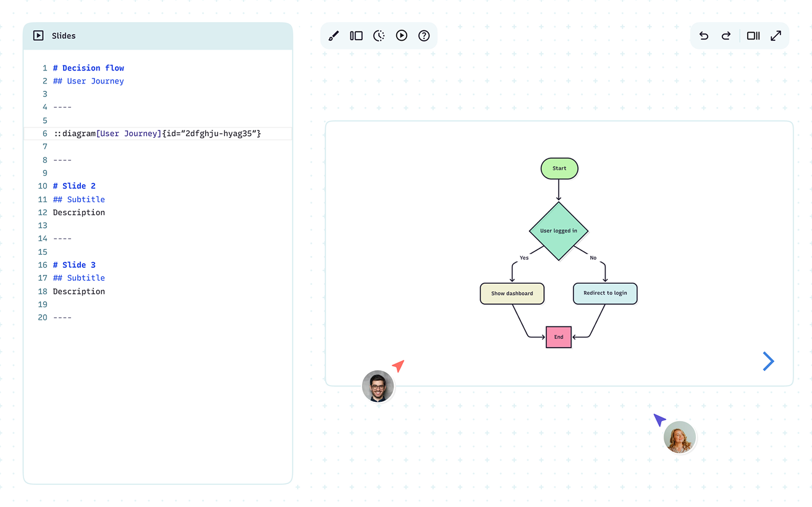
Task: Expand slide preview to fullscreen
Action: pyautogui.click(x=776, y=36)
